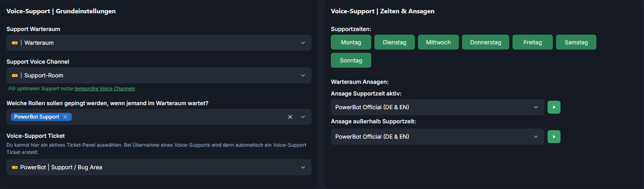Toggle Dienstag support day

coord(394,42)
